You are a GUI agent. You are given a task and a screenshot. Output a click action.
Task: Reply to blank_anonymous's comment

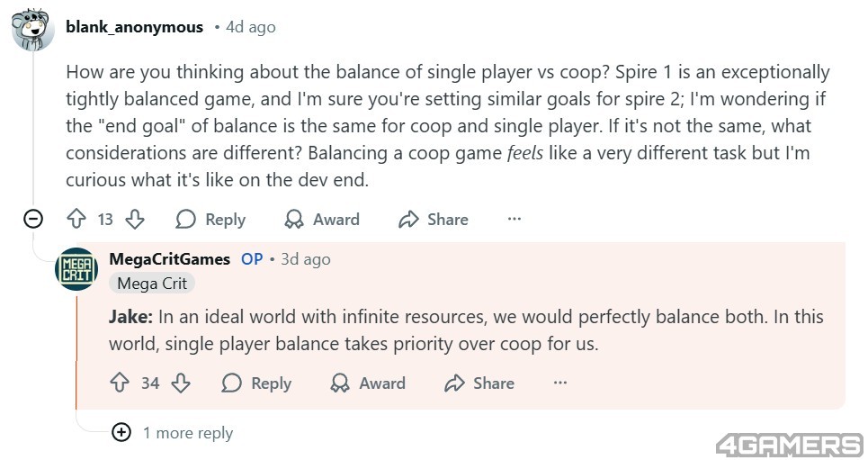[210, 219]
